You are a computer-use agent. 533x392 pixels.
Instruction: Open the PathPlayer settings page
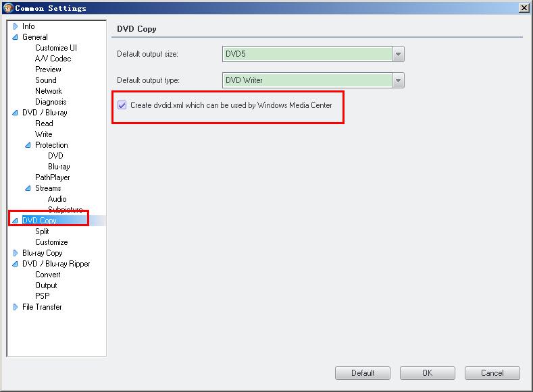click(x=52, y=177)
